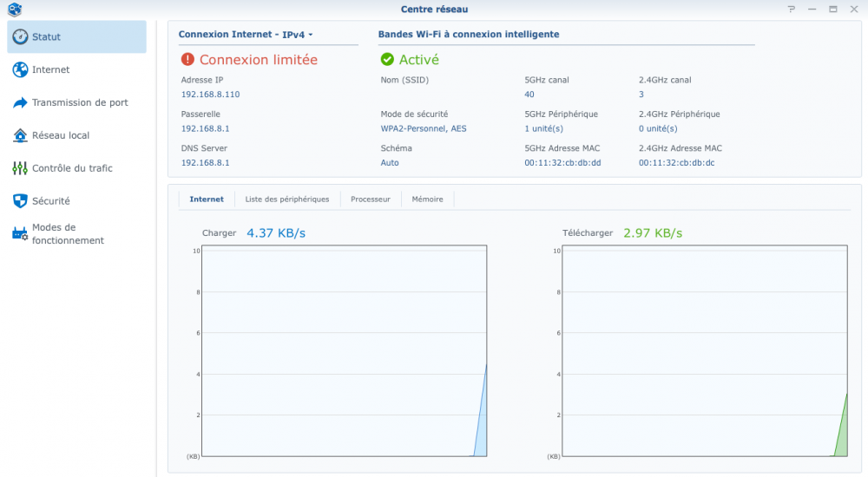868x477 pixels.
Task: Maximize the Centre réseau window
Action: point(832,9)
